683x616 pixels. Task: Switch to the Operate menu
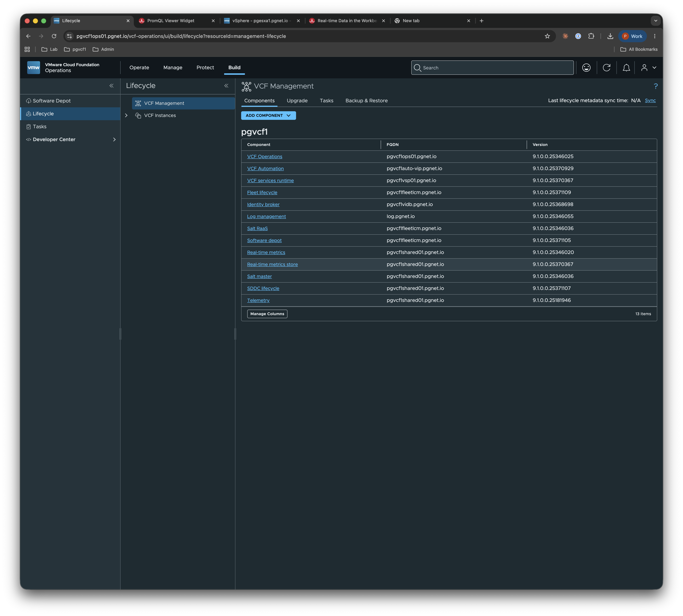139,68
